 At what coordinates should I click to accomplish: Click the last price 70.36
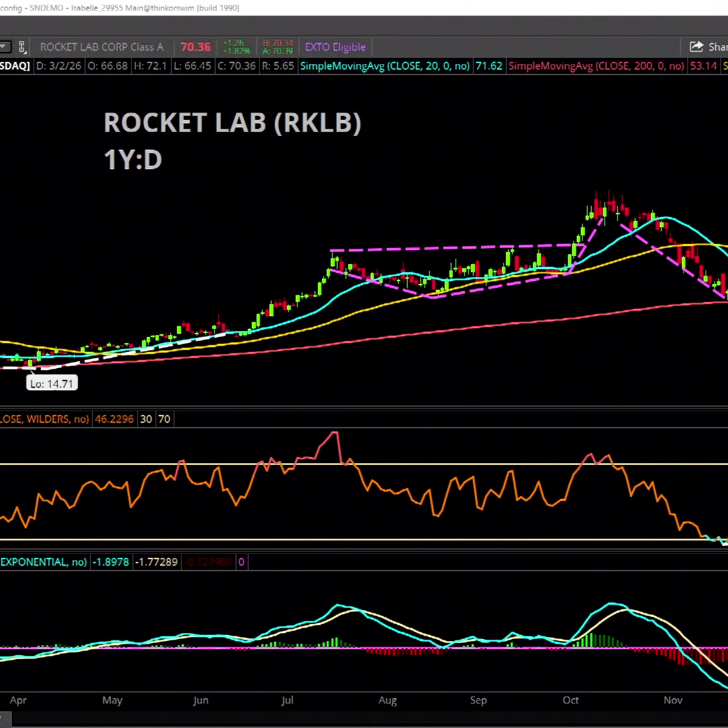[x=196, y=47]
